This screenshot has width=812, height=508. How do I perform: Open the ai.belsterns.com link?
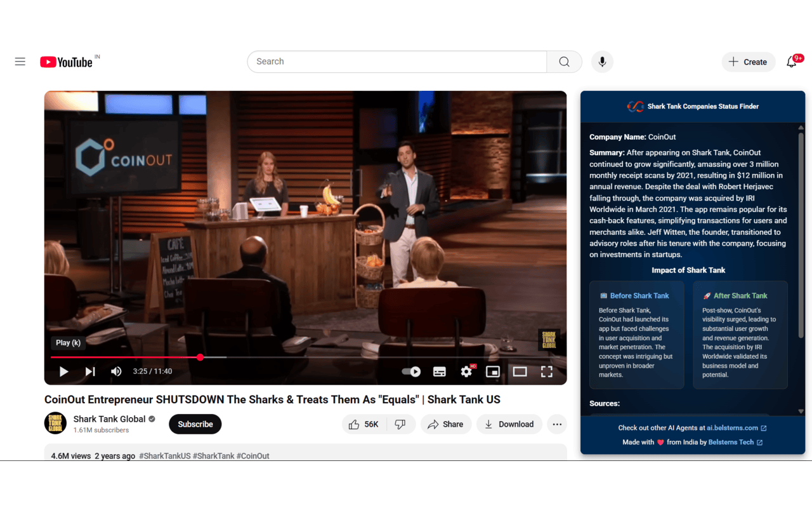[x=737, y=428]
